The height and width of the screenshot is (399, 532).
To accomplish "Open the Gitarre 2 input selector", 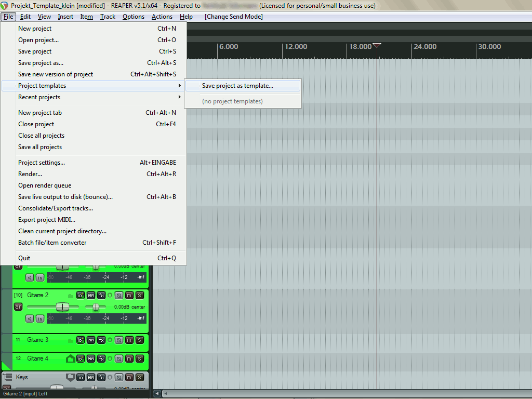I will pyautogui.click(x=40, y=318).
